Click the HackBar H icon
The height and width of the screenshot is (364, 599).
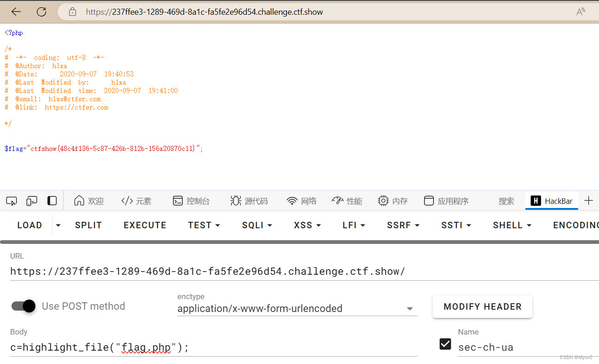pos(535,201)
